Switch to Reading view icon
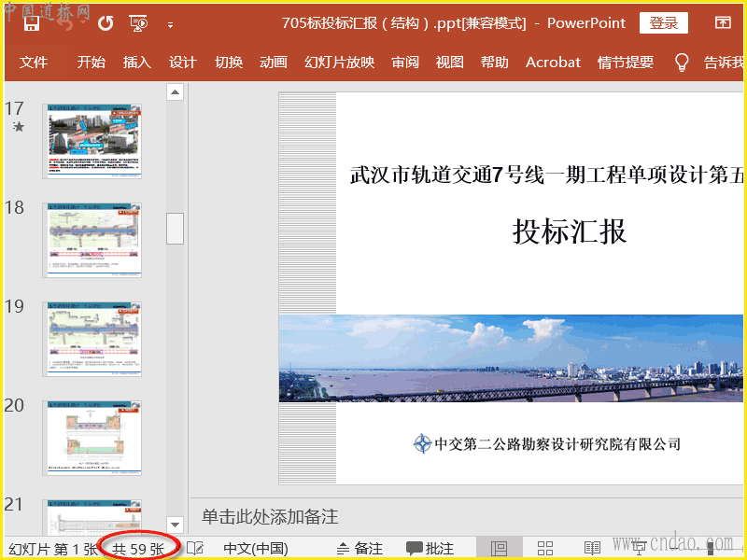The height and width of the screenshot is (560, 747). pos(592,548)
